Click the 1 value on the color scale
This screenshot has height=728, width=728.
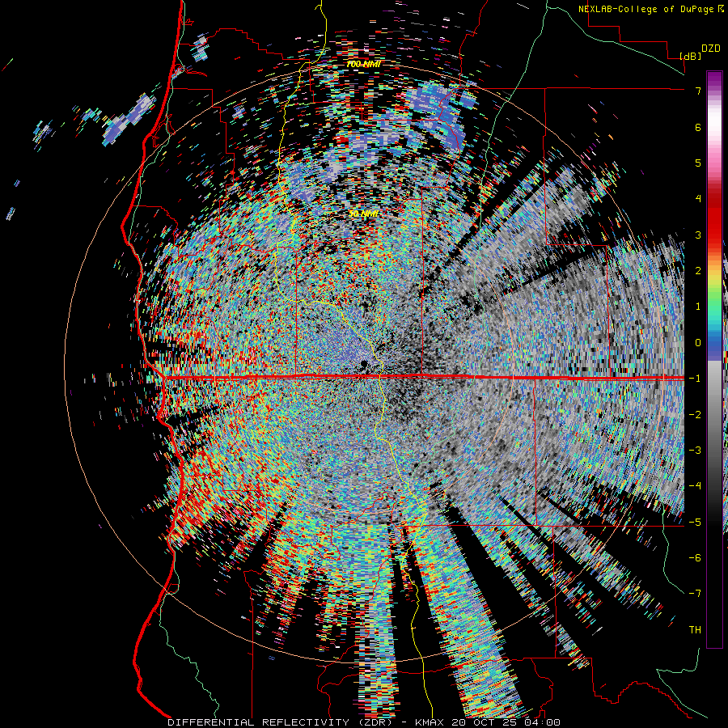point(698,307)
